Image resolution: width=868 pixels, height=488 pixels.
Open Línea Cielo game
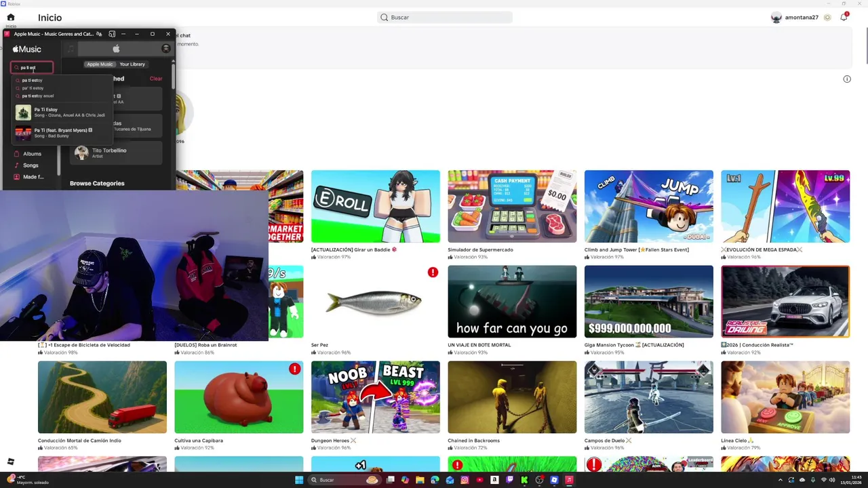(785, 397)
